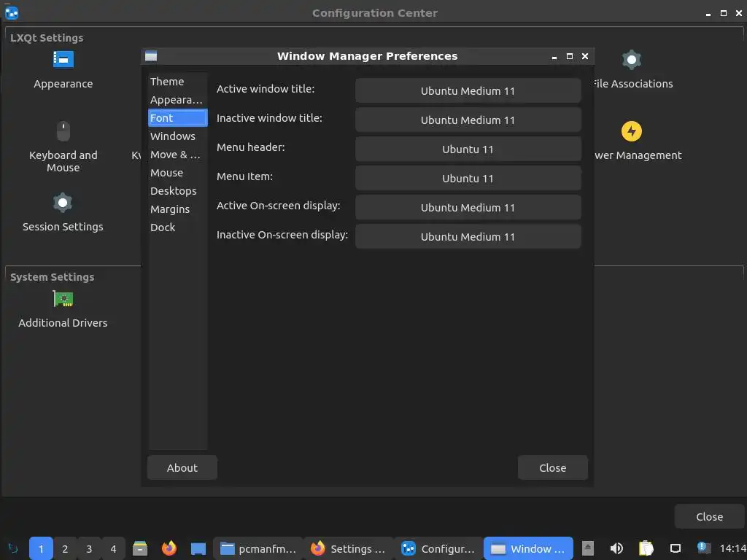Change Inactive On-screen display font

coord(468,237)
